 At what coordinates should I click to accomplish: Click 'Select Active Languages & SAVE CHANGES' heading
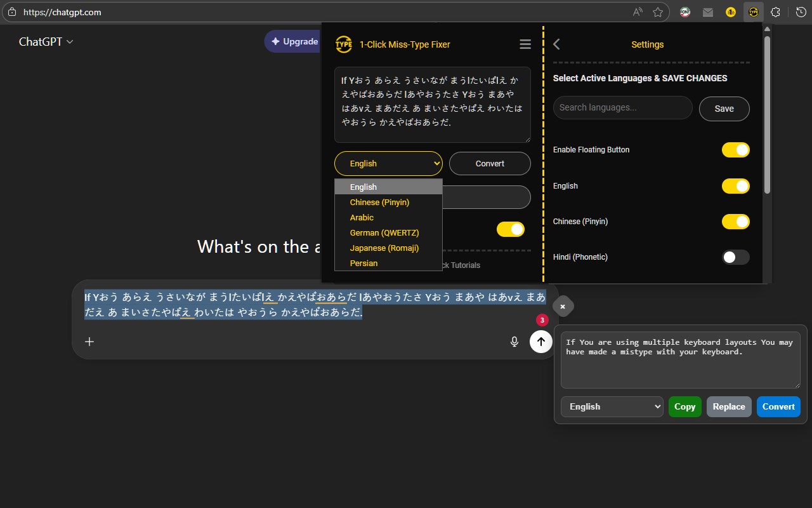coord(640,78)
